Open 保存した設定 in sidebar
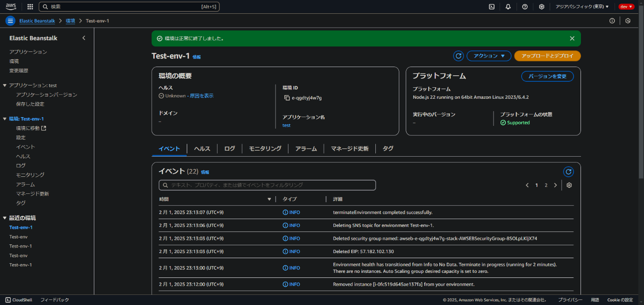This screenshot has width=644, height=305. coord(30,104)
